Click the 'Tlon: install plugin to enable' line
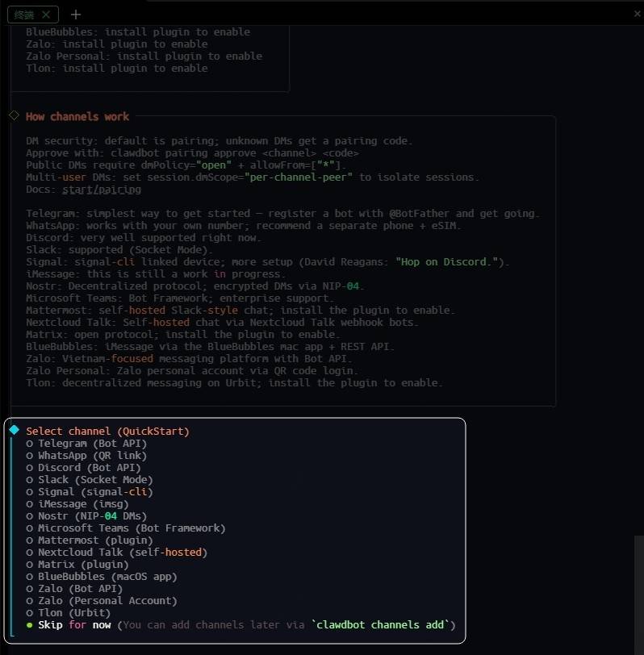Screen dimensions: 644x655 [116, 69]
